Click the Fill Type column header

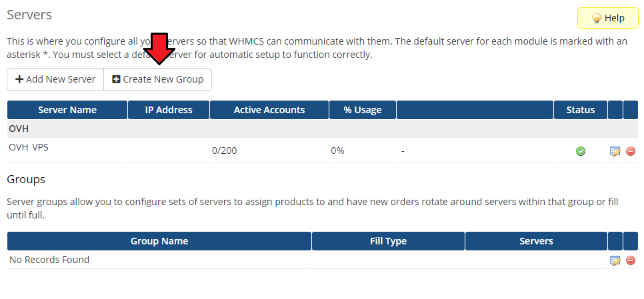coord(388,241)
